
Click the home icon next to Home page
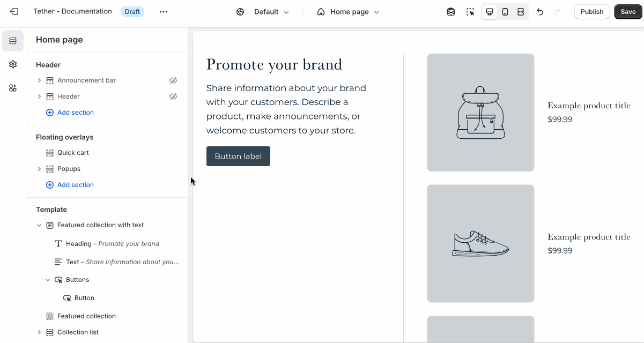coord(321,12)
